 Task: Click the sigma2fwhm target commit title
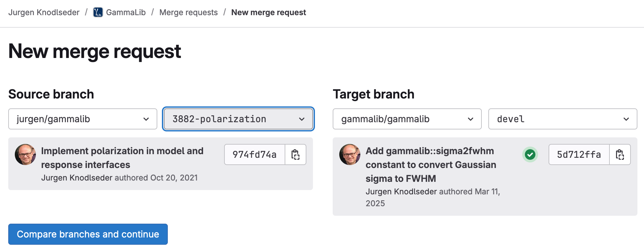click(430, 165)
